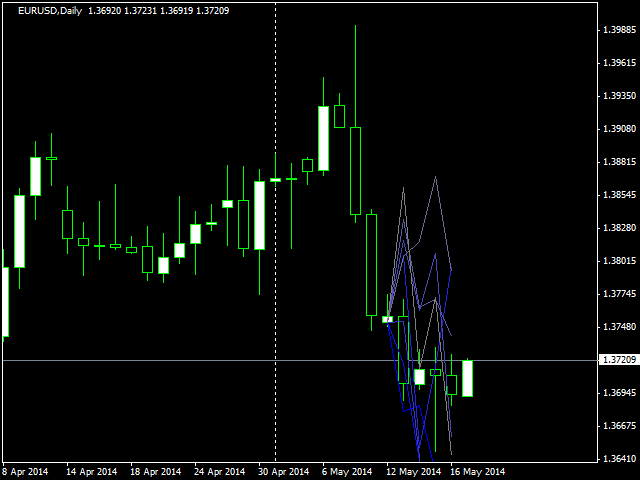The height and width of the screenshot is (480, 640).
Task: Select the gray forecast line peak near 1.38700
Action: coord(436,177)
